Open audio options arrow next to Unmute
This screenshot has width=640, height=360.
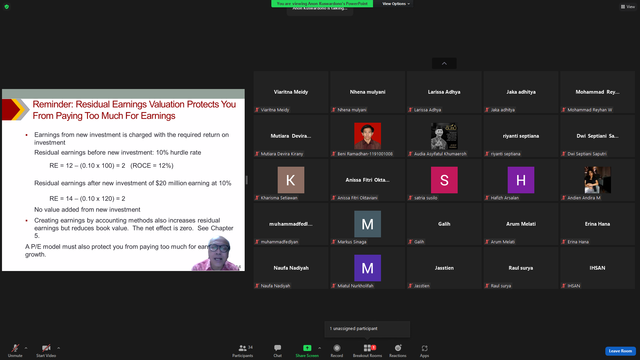coord(26,348)
